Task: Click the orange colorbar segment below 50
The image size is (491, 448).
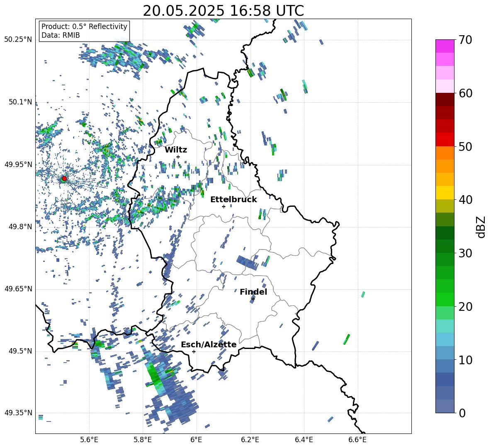Action: [445, 153]
